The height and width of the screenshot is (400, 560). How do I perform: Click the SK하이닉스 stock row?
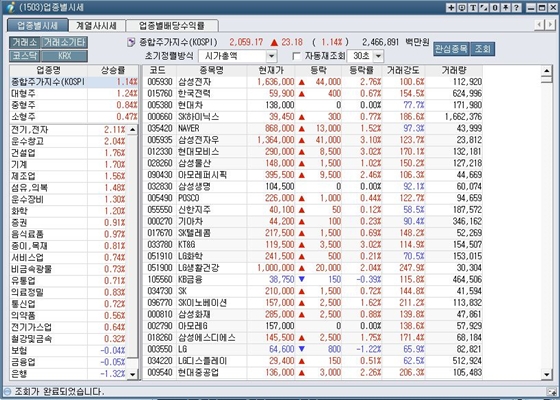(313, 117)
